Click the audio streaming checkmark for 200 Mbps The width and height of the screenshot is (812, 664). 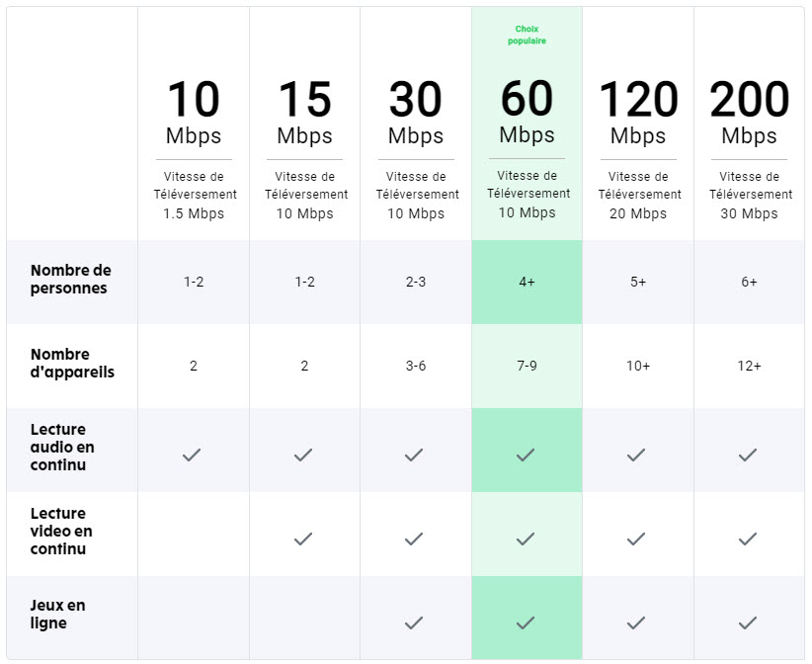[749, 455]
